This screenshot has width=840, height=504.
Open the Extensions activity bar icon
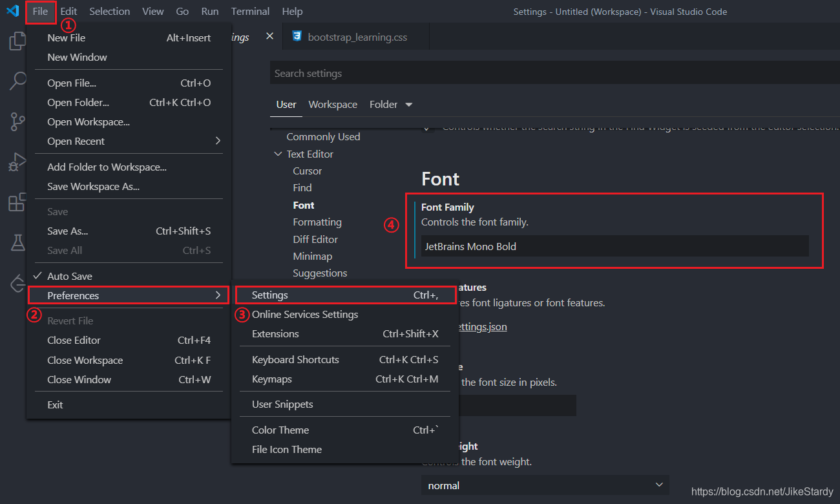click(17, 202)
